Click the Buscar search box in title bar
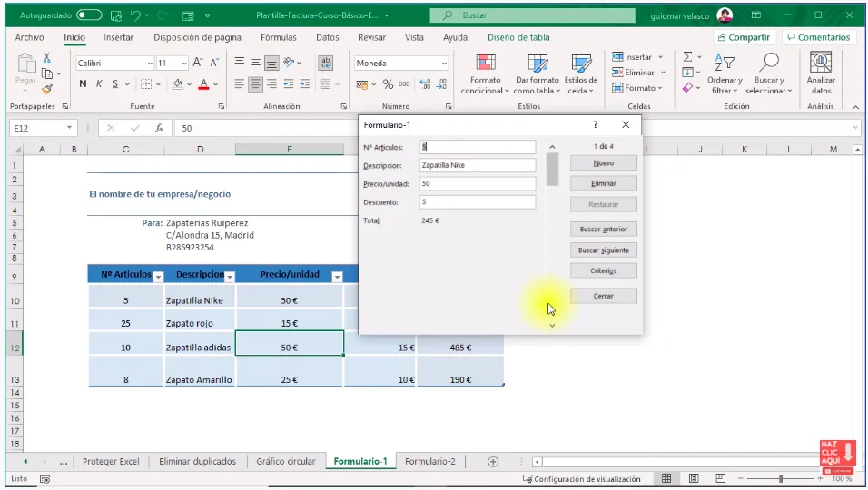868x490 pixels. coord(533,15)
